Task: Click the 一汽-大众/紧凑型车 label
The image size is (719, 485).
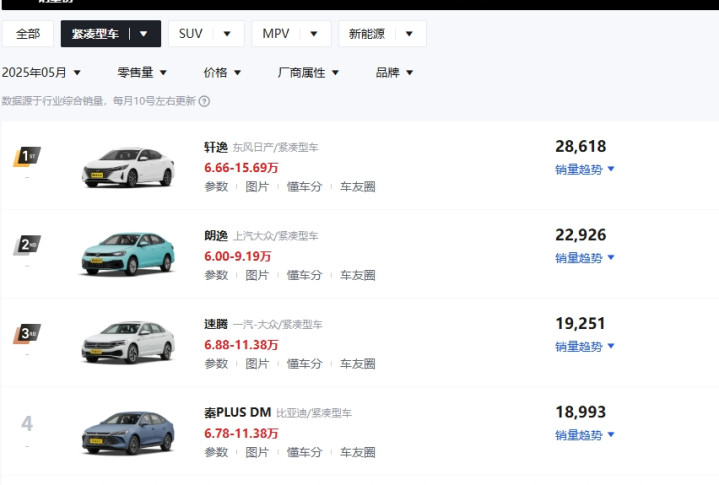Action: pos(277,324)
